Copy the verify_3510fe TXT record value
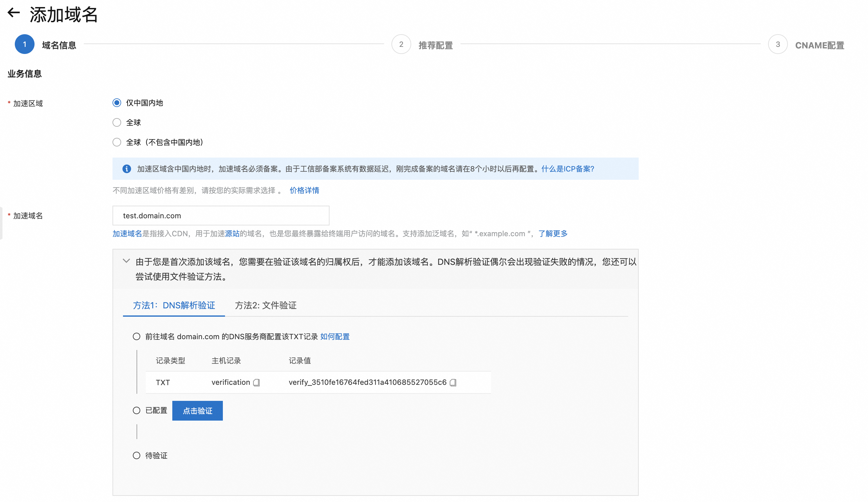Image resolution: width=868 pixels, height=502 pixels. 453,382
